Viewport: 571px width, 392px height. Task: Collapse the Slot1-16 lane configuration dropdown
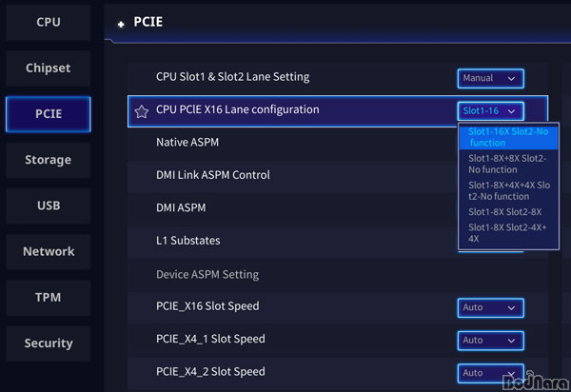pyautogui.click(x=490, y=110)
